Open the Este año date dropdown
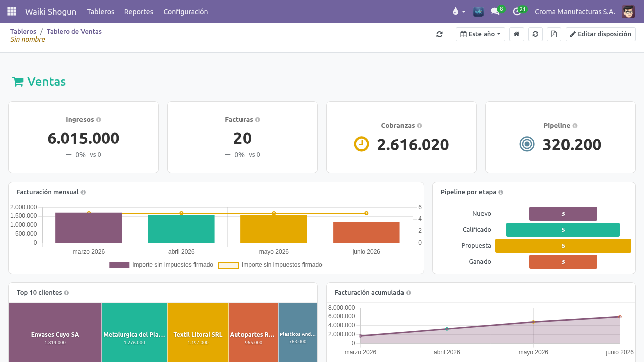 pyautogui.click(x=480, y=34)
